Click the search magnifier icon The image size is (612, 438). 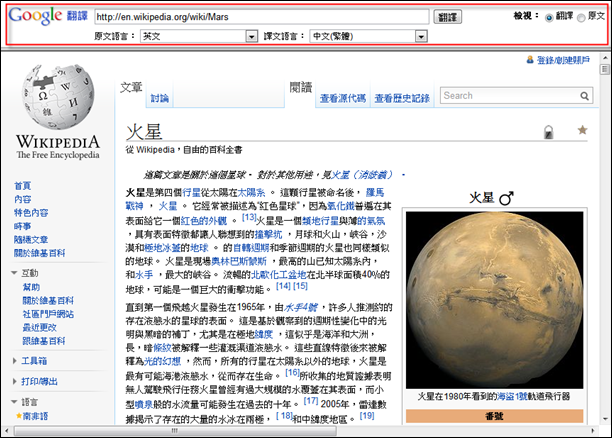584,96
